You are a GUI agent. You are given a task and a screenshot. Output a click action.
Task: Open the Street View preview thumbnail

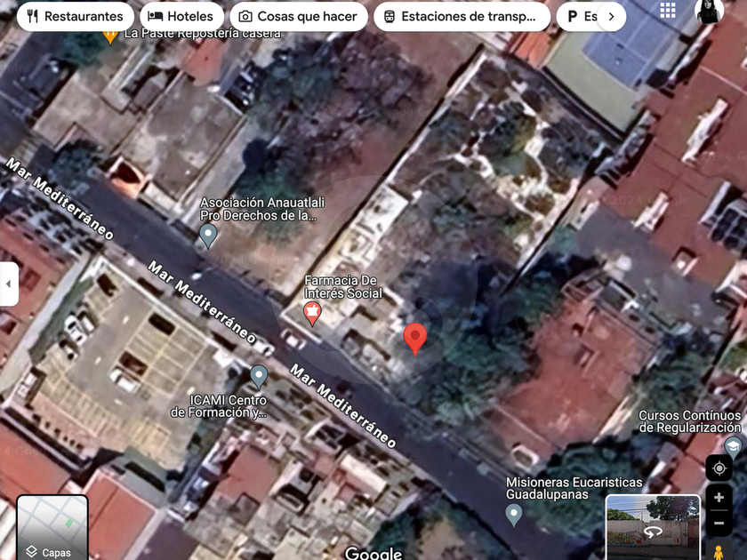653,528
